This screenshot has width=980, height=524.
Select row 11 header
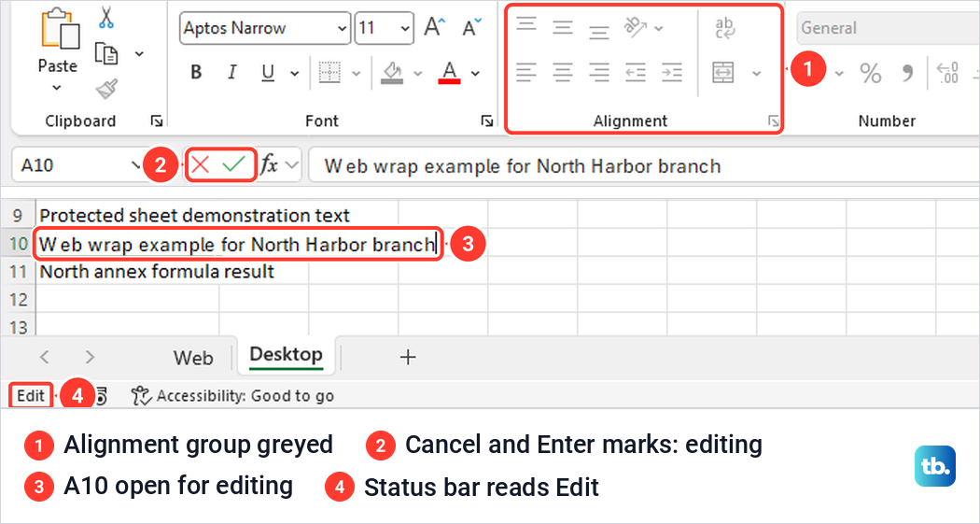[x=18, y=272]
